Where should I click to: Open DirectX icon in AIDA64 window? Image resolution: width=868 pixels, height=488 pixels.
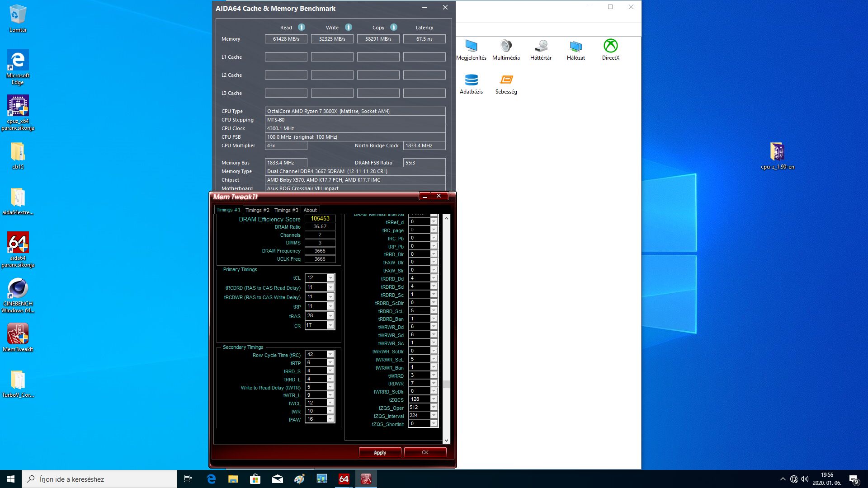point(610,50)
